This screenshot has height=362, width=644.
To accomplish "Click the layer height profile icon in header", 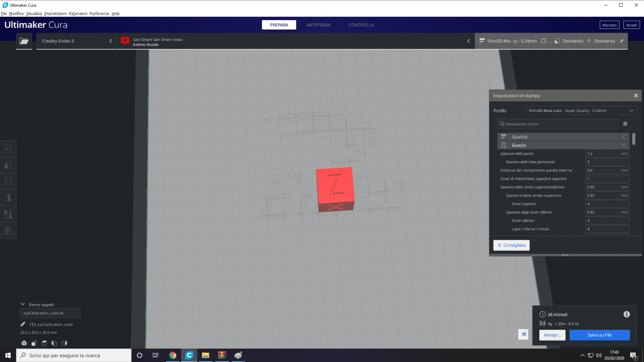I will [x=482, y=41].
